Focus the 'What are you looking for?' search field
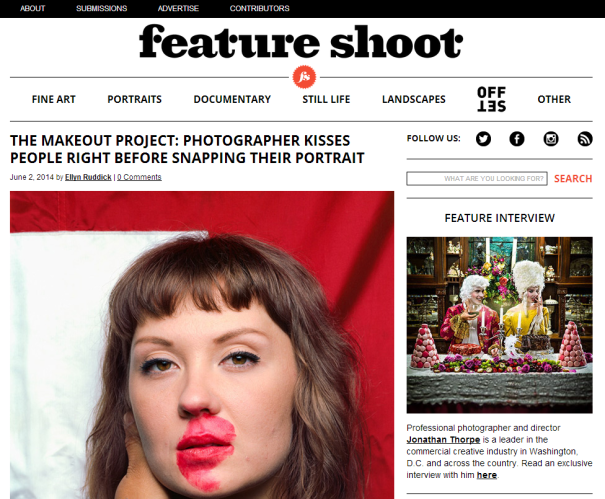This screenshot has width=605, height=499. [477, 178]
